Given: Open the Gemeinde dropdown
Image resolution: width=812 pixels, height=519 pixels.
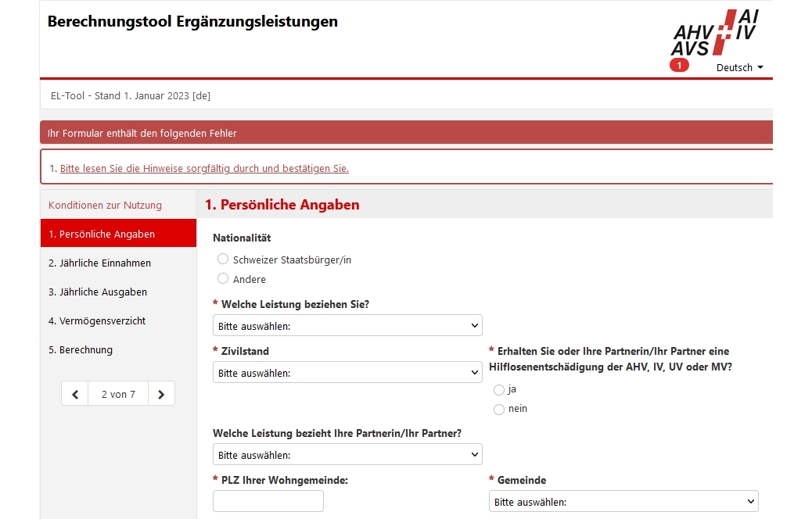Looking at the screenshot, I should [x=623, y=502].
